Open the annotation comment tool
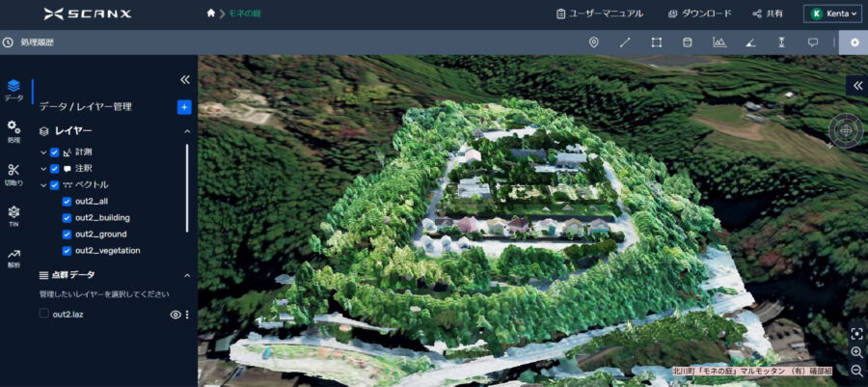The height and width of the screenshot is (387, 868). click(812, 42)
